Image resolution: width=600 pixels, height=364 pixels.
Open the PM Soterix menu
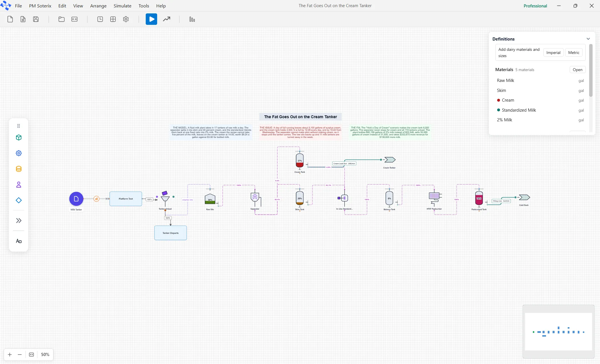pos(40,6)
